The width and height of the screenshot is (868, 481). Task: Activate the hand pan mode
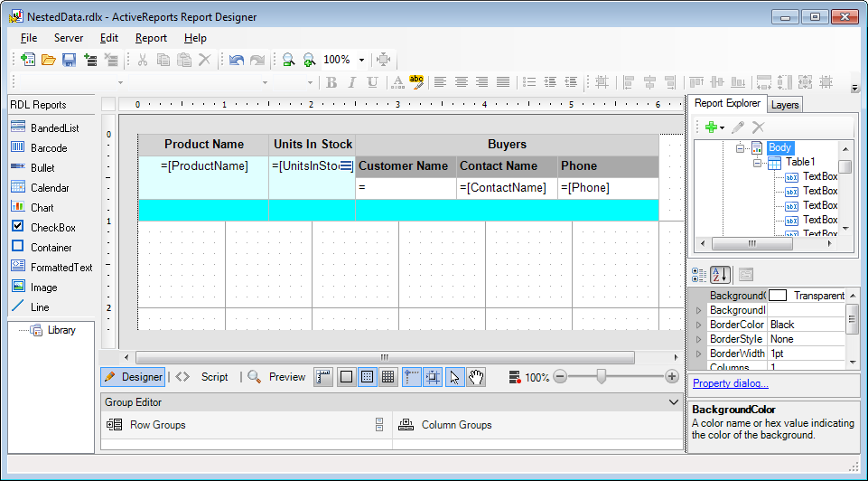pos(476,377)
